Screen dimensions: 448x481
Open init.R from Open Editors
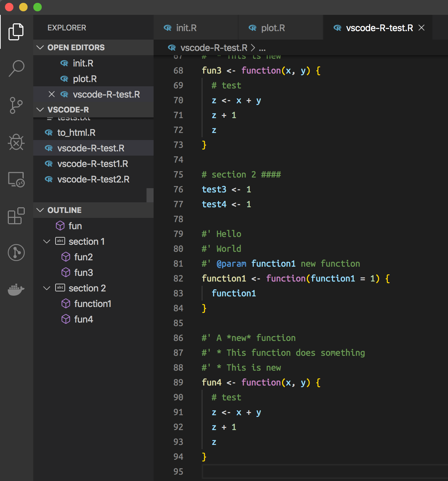tap(93, 63)
